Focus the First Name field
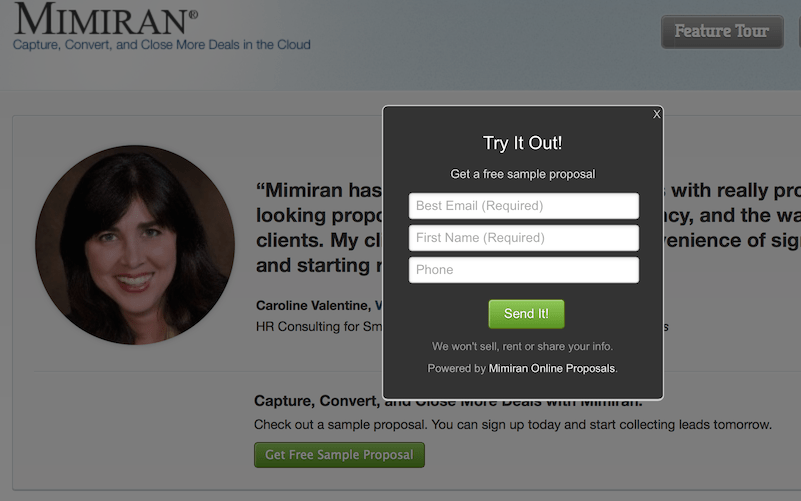Viewport: 801px width, 501px height. (524, 238)
